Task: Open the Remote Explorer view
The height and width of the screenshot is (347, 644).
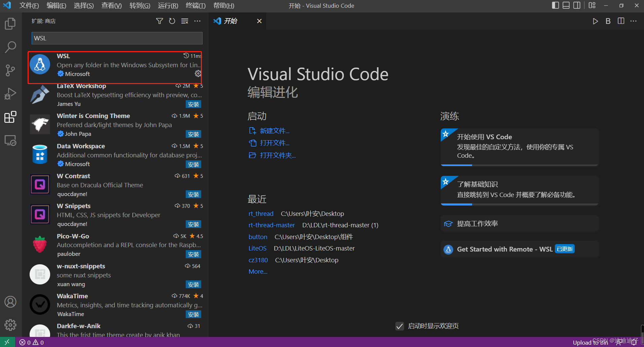Action: (x=10, y=140)
